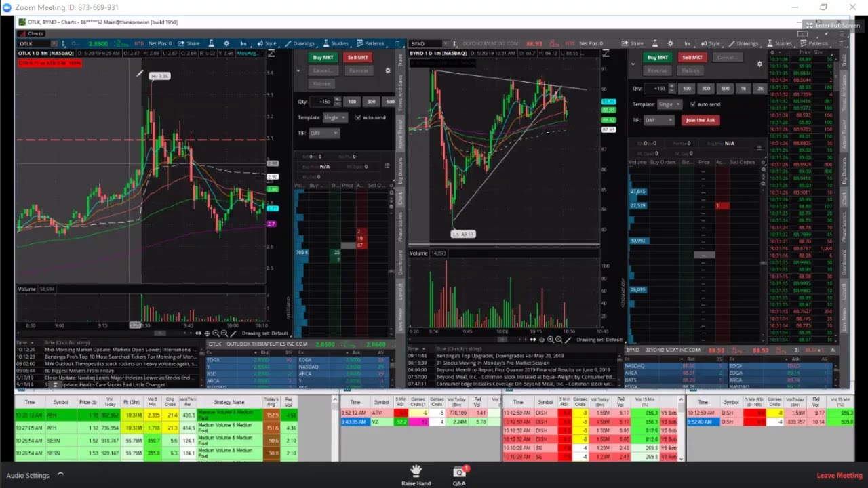
Task: Click the OTLK quantity +150 field
Action: (321, 102)
